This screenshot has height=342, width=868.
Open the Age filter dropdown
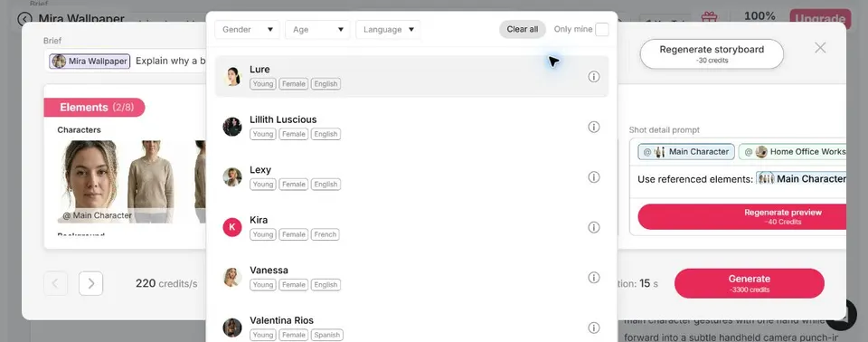[x=317, y=29]
